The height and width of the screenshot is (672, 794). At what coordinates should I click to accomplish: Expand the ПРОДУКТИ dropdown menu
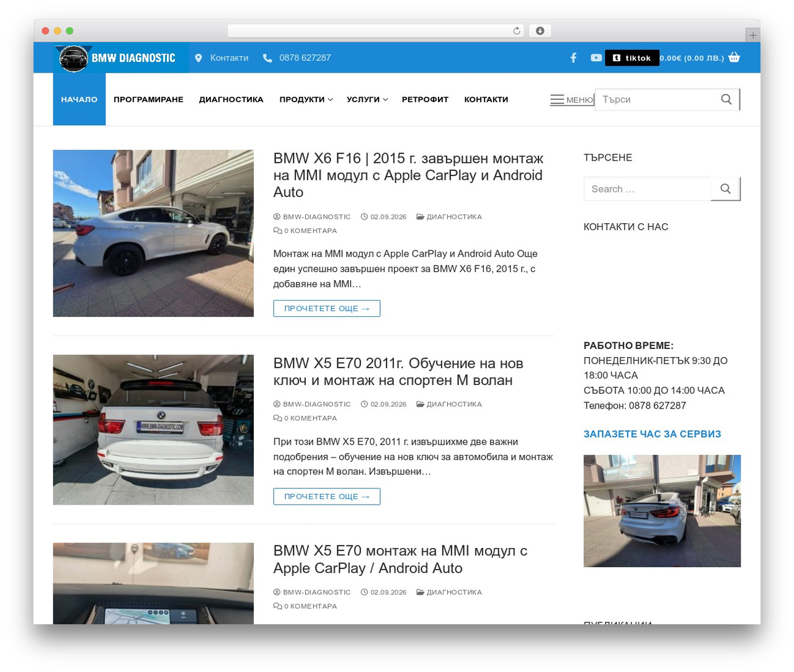pos(306,99)
